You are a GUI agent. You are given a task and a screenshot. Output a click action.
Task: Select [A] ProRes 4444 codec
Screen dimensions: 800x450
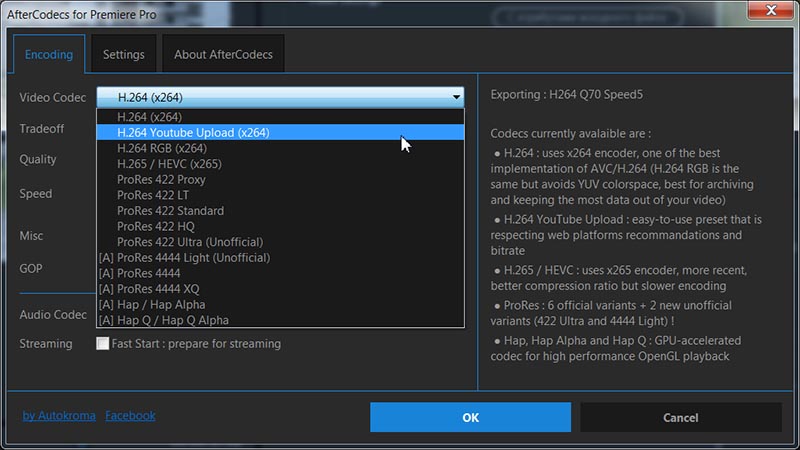280,273
